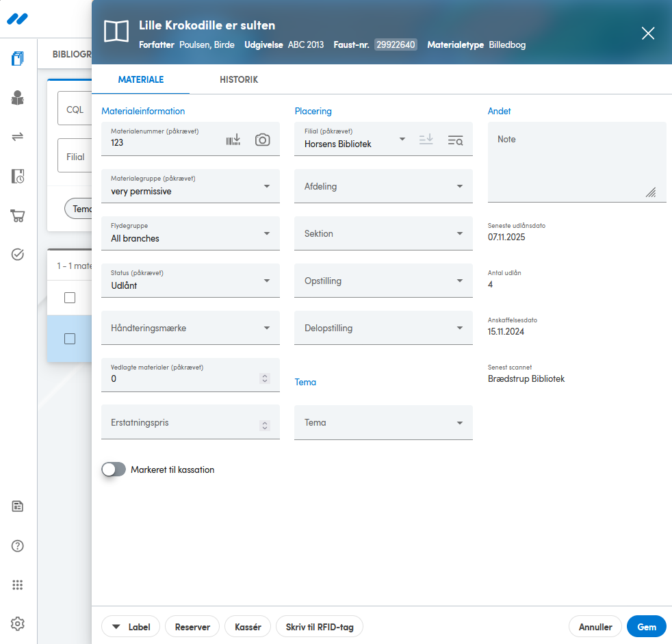Click the open book icon in header
Viewport: 672px width, 644px height.
(x=116, y=31)
